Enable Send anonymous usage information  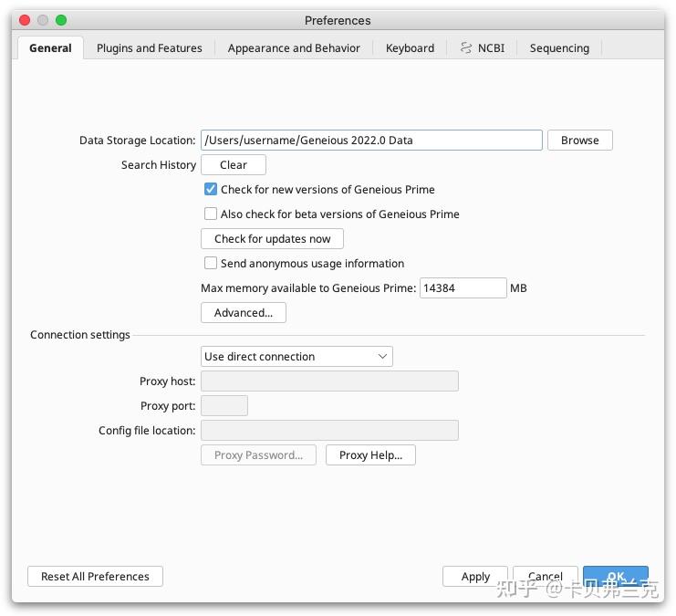tap(211, 264)
